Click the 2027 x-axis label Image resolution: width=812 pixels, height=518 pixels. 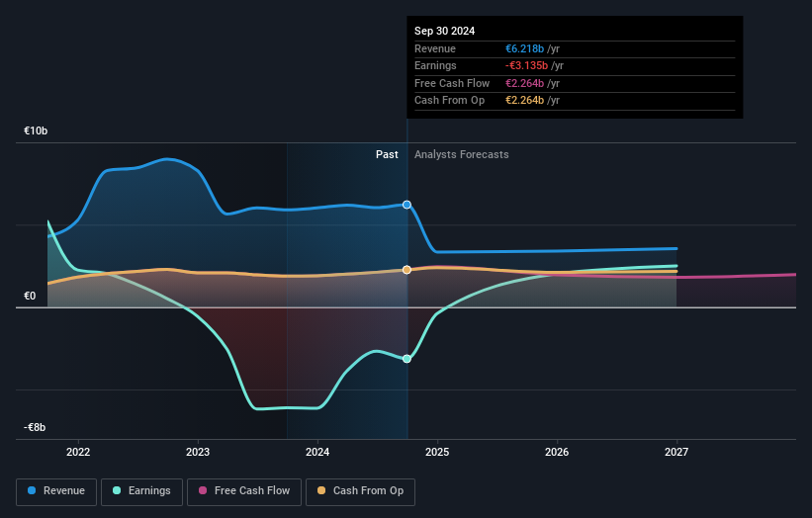pyautogui.click(x=677, y=453)
